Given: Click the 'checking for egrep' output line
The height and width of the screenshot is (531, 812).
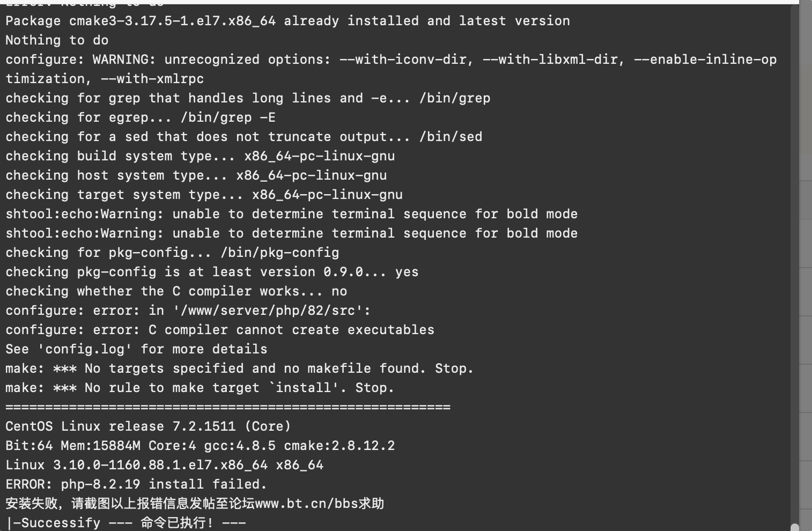Looking at the screenshot, I should click(141, 117).
